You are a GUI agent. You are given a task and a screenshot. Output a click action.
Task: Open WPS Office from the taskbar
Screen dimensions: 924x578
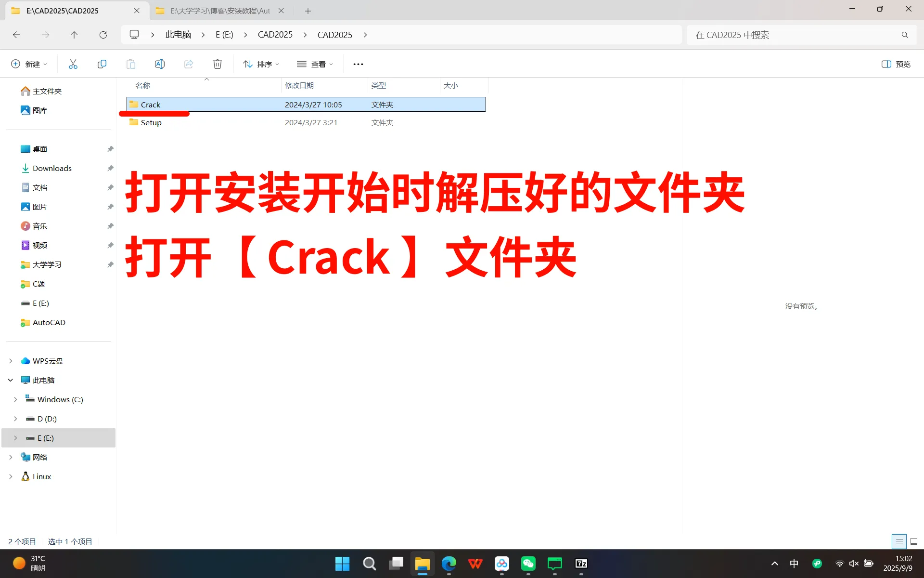[475, 564]
